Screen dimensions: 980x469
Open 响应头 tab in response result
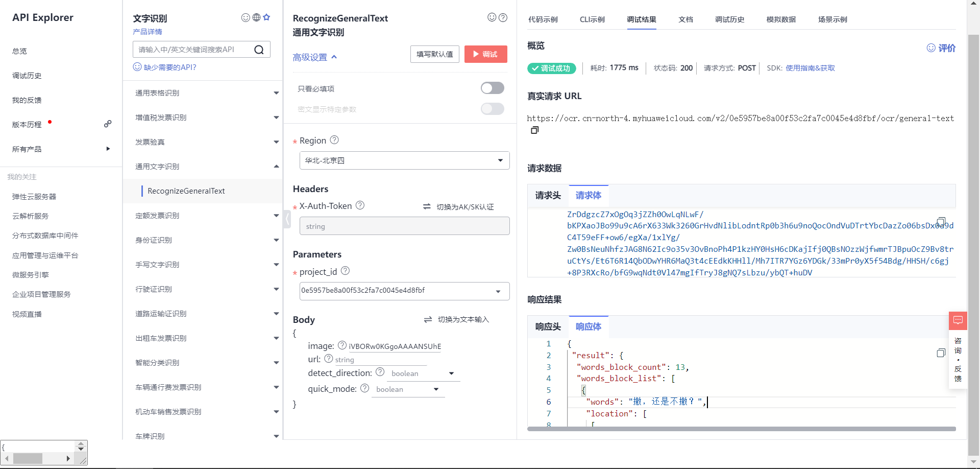pos(548,326)
